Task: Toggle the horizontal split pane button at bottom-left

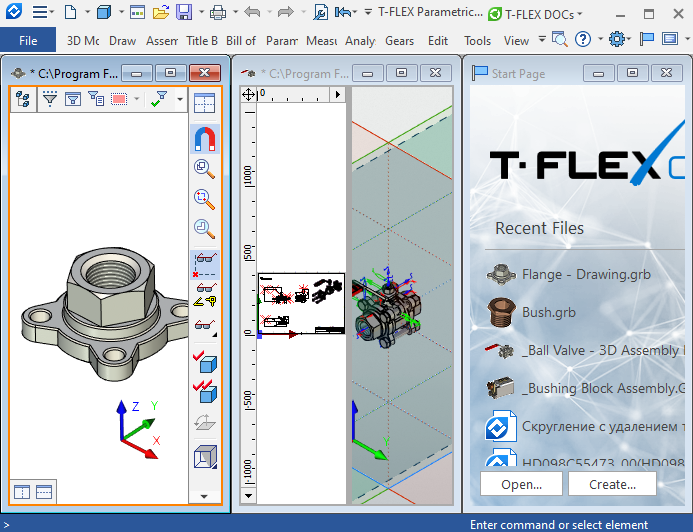Action: [44, 492]
